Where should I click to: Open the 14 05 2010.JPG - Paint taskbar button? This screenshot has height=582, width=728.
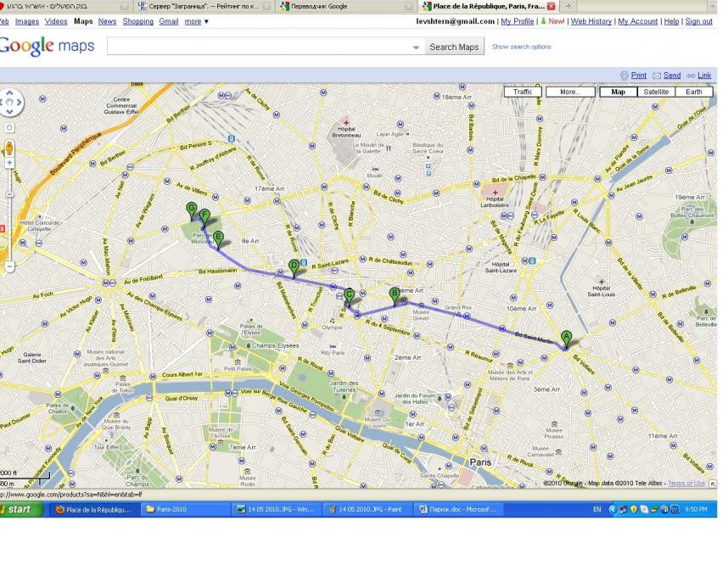click(367, 509)
